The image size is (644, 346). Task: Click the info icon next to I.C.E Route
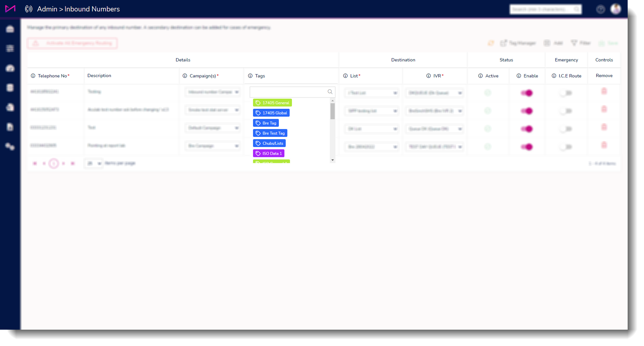click(554, 76)
